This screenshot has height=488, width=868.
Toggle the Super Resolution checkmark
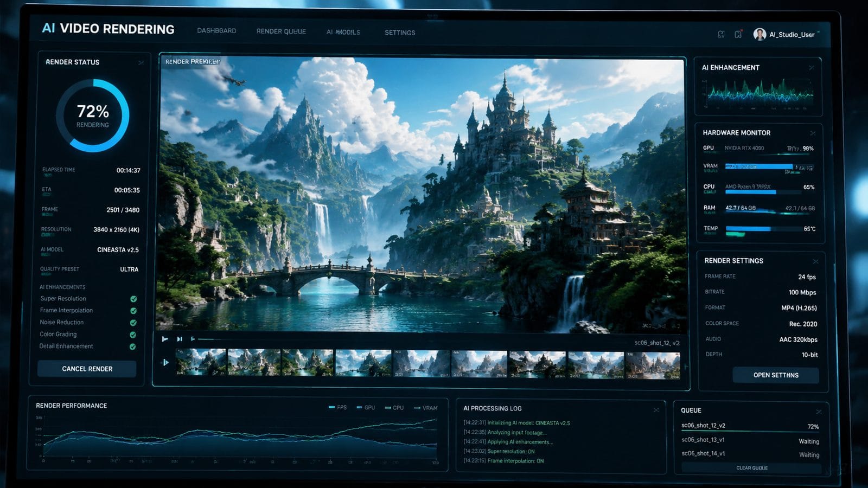tap(133, 299)
